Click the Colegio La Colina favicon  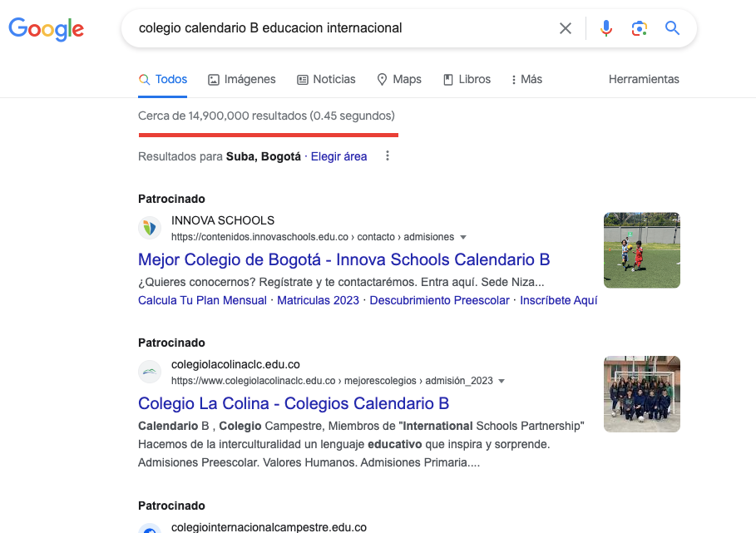point(150,372)
